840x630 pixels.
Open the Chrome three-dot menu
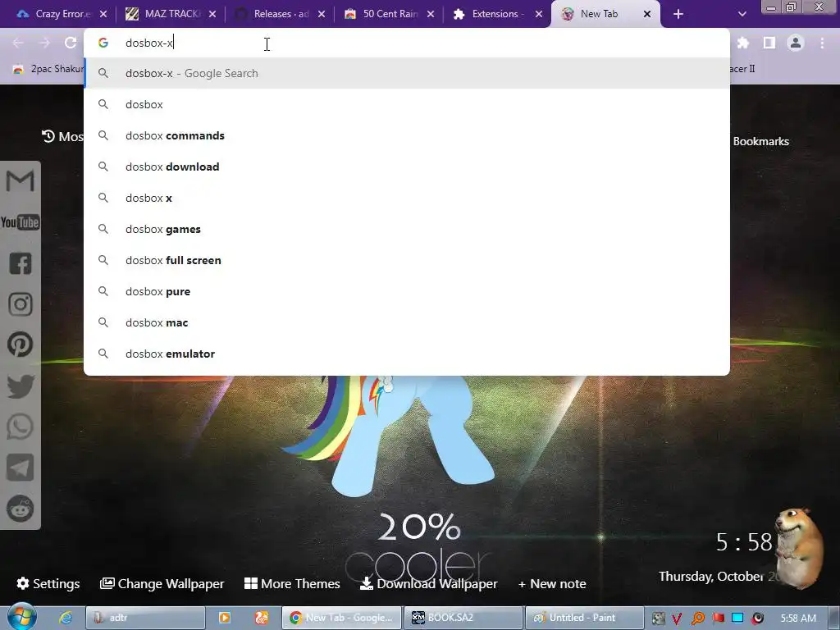point(822,43)
